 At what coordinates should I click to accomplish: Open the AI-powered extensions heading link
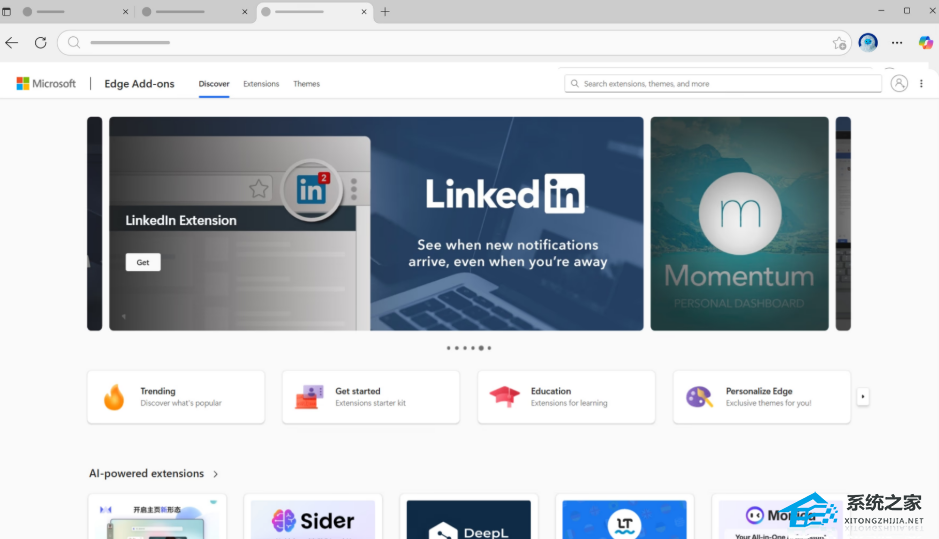point(147,474)
